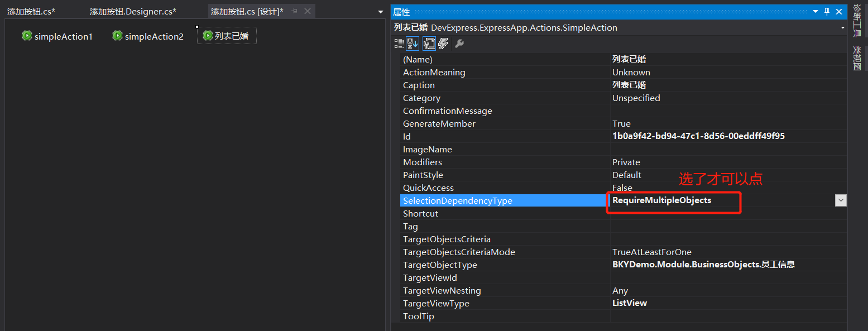Toggle the Alphabetical sort icon
The height and width of the screenshot is (331, 868).
[x=413, y=44]
